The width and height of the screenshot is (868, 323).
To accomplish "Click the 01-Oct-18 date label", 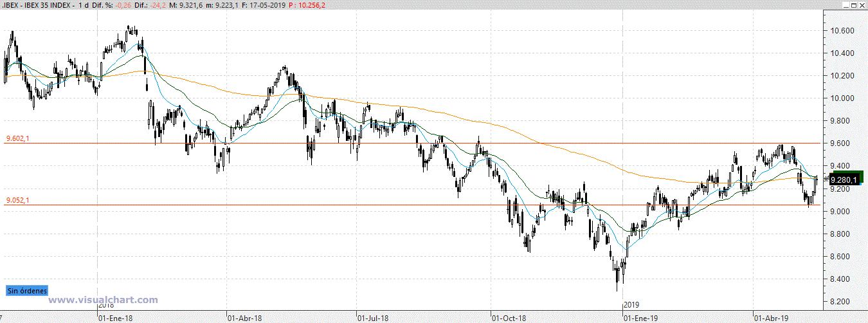I will [509, 318].
